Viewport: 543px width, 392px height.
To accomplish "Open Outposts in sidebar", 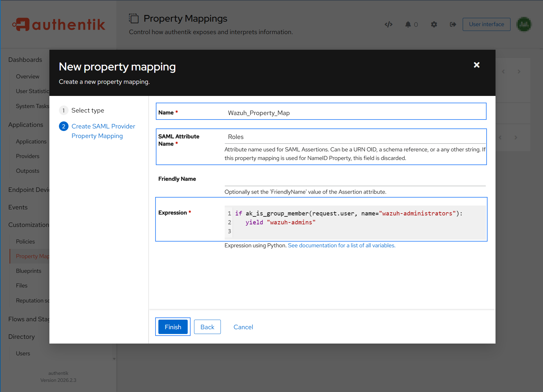I will pyautogui.click(x=28, y=171).
